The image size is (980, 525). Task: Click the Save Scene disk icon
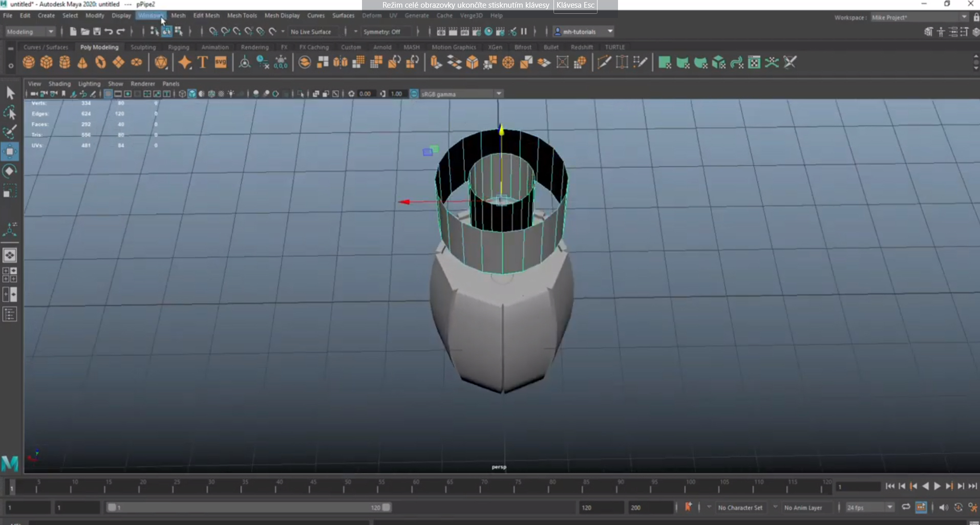97,32
